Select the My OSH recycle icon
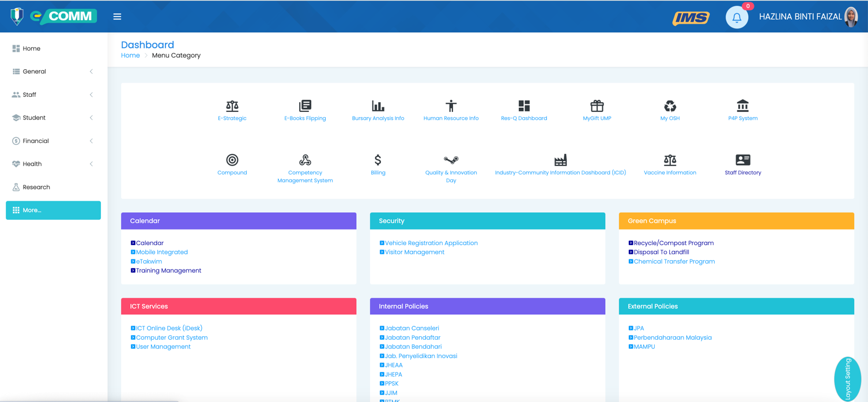Screen dimensions: 868x402 pos(670,106)
